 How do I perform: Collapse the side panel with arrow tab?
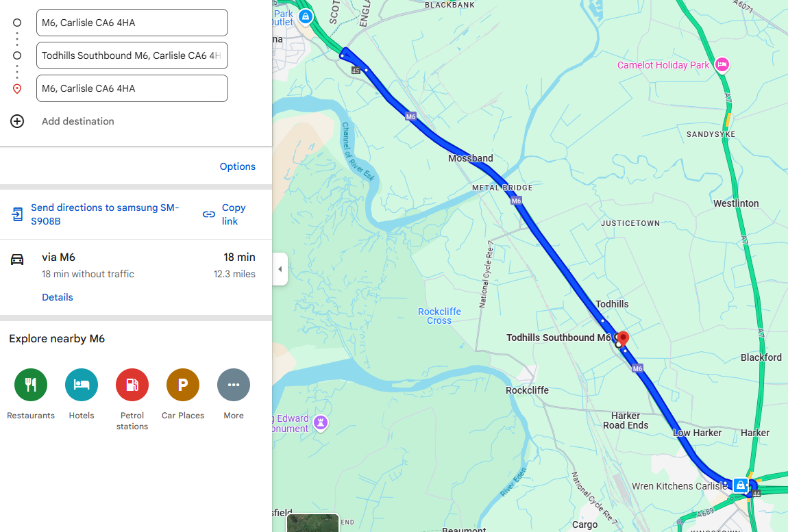[280, 269]
